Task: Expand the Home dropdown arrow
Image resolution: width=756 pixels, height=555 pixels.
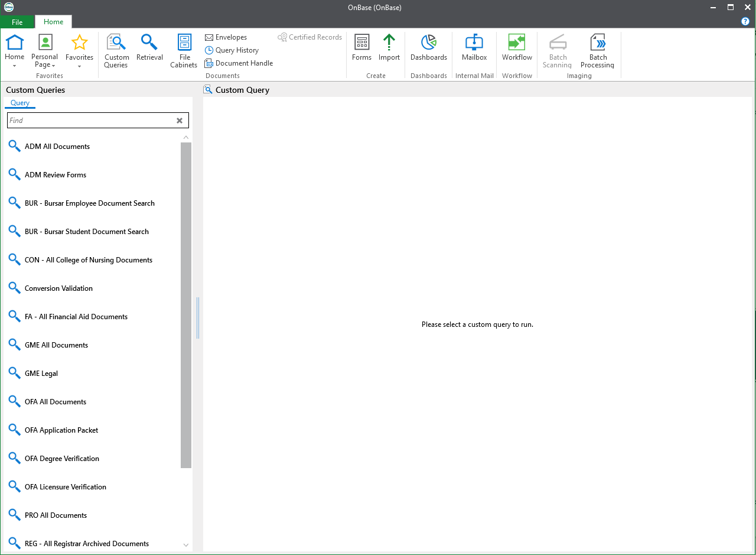Action: coord(14,66)
